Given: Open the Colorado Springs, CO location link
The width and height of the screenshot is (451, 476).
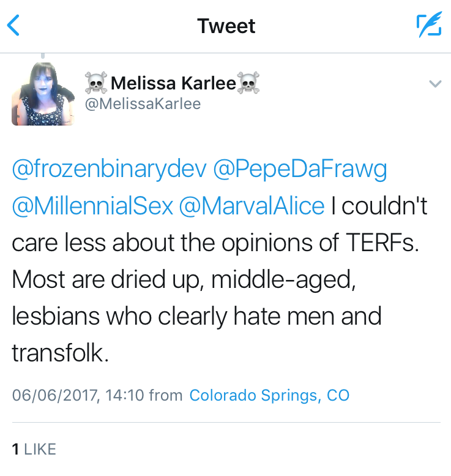Looking at the screenshot, I should point(269,395).
